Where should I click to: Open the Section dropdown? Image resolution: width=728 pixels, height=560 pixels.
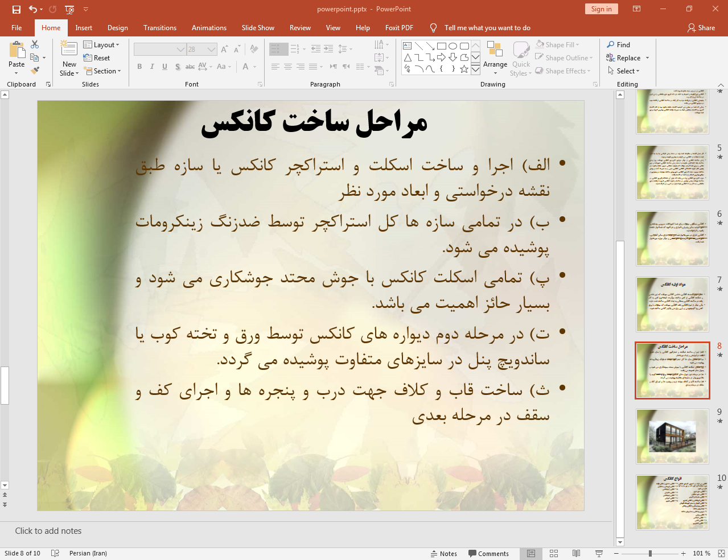102,71
